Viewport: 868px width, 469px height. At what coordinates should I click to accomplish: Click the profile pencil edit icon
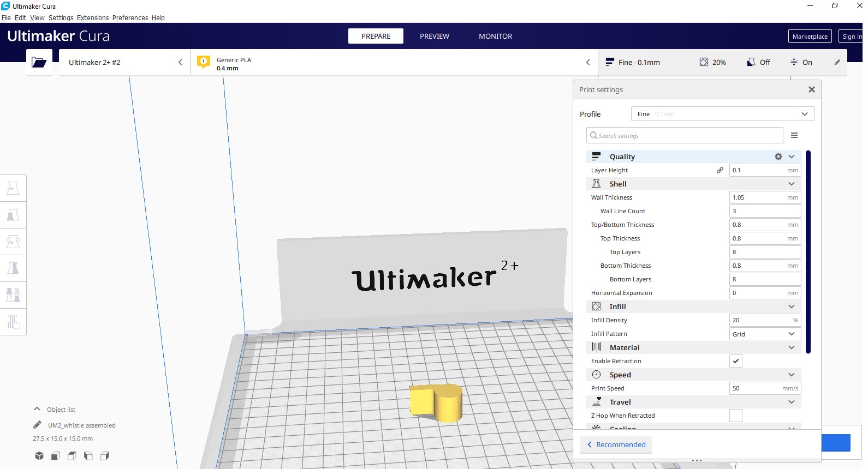837,62
